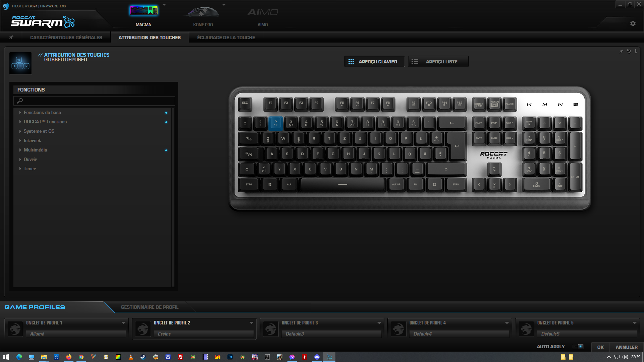Click the undo/reset arrow icon in panel
644x362 pixels.
[x=629, y=51]
